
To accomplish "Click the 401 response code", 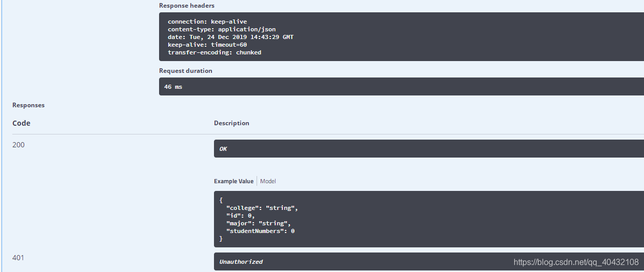I will (x=18, y=258).
